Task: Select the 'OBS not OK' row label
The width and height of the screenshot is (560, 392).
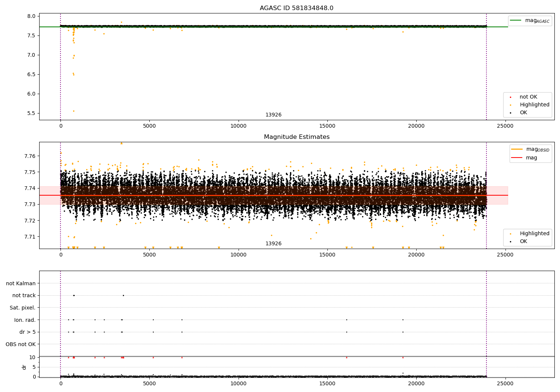Action: pyautogui.click(x=21, y=344)
